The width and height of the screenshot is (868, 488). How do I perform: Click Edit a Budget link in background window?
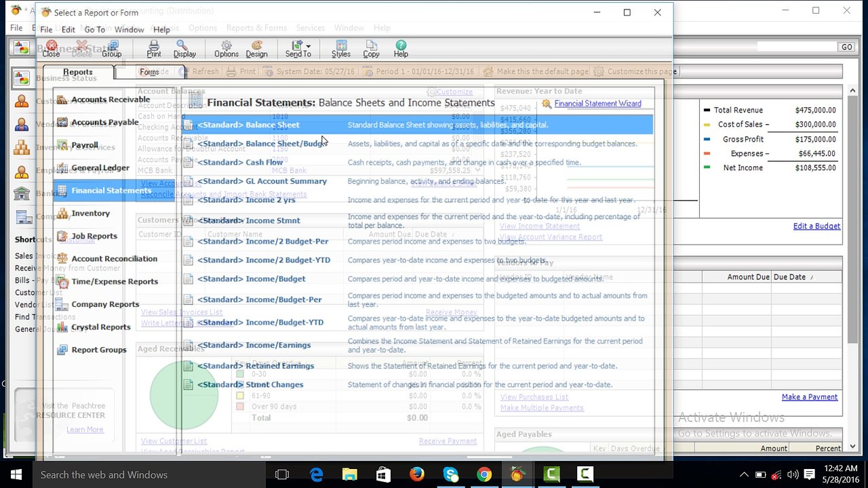(x=816, y=226)
